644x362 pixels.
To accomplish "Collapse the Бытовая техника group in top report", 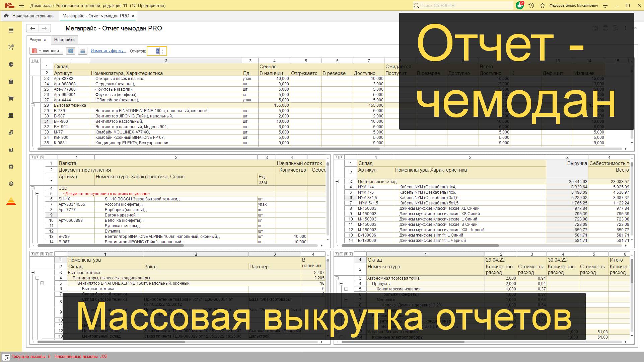I will click(33, 105).
